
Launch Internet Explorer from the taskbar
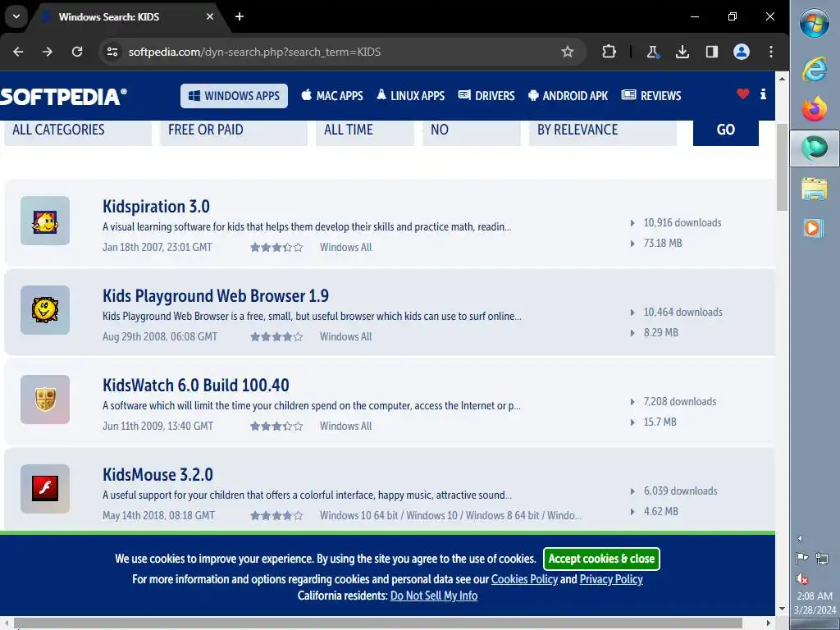815,70
